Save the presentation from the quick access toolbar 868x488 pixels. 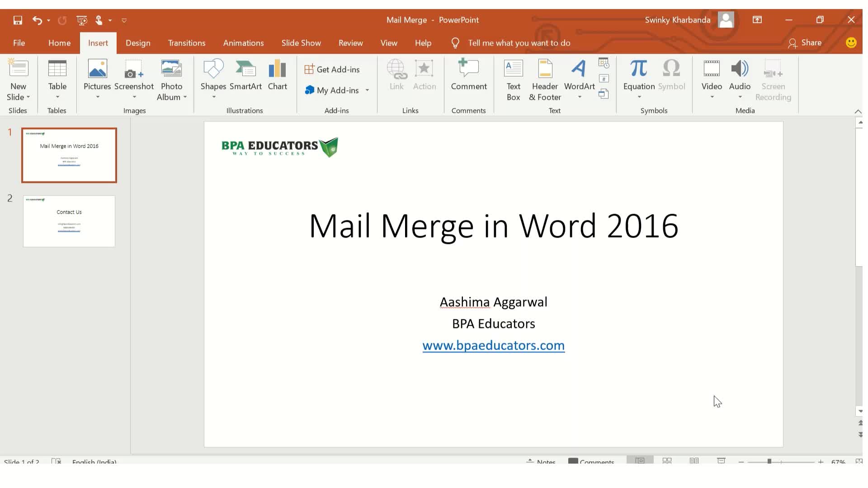(x=18, y=20)
